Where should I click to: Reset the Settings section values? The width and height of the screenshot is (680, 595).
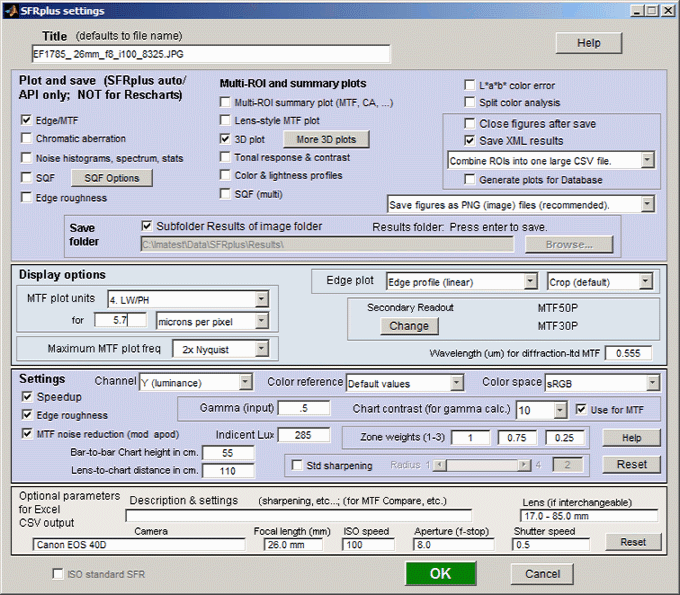[631, 464]
